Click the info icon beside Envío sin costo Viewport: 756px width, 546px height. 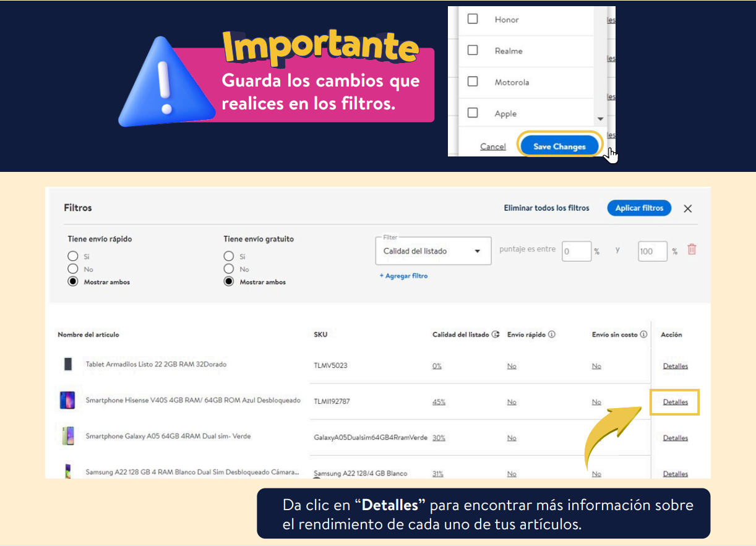(x=643, y=335)
